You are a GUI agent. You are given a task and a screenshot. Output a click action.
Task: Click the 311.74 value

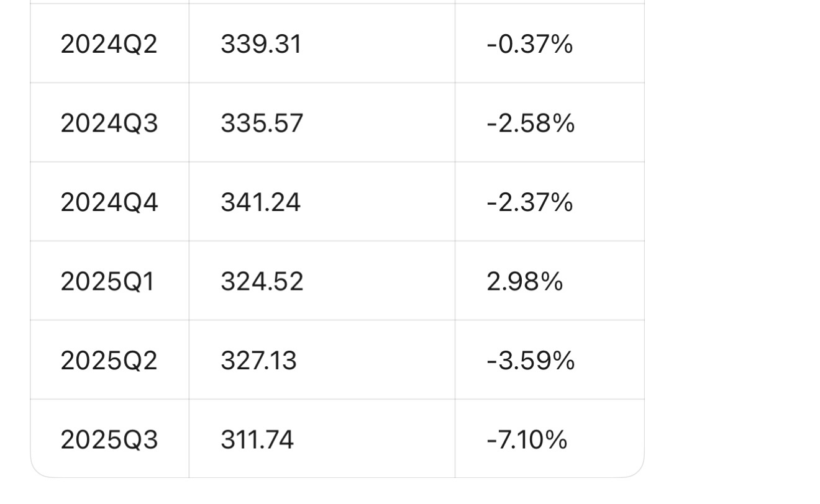click(257, 440)
